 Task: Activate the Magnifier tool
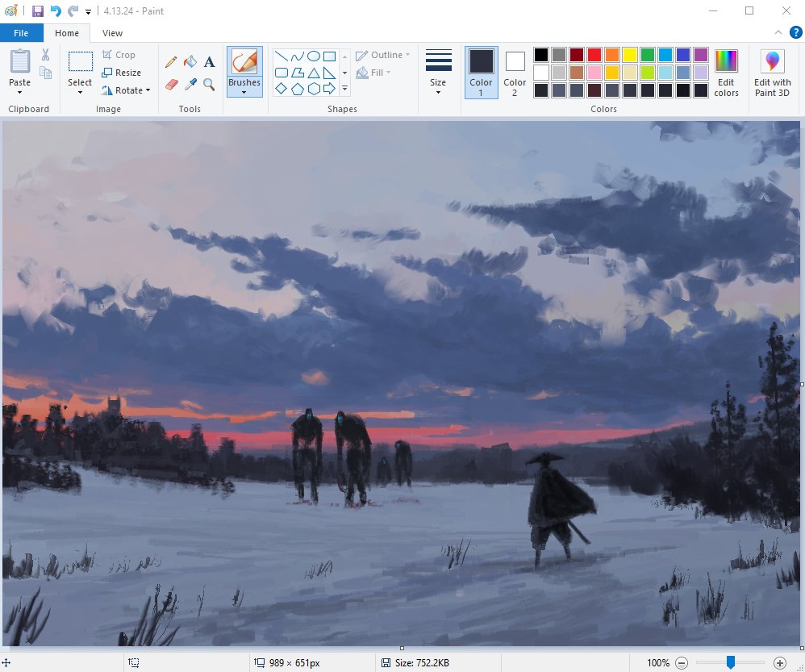[x=209, y=84]
